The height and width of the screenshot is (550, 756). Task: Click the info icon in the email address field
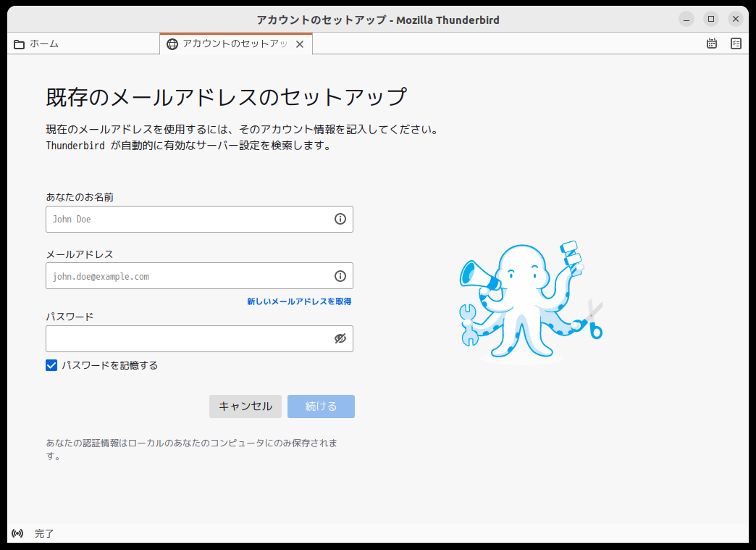tap(340, 276)
